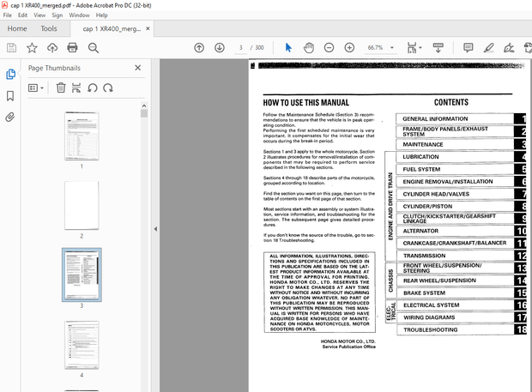The width and height of the screenshot is (532, 392).
Task: Open the Bookmarks panel icon
Action: tap(10, 96)
